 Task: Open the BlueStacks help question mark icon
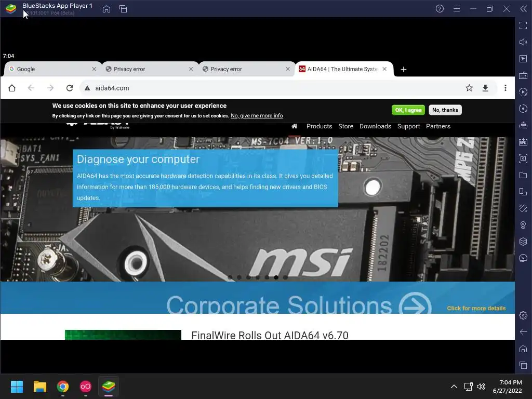pyautogui.click(x=440, y=9)
